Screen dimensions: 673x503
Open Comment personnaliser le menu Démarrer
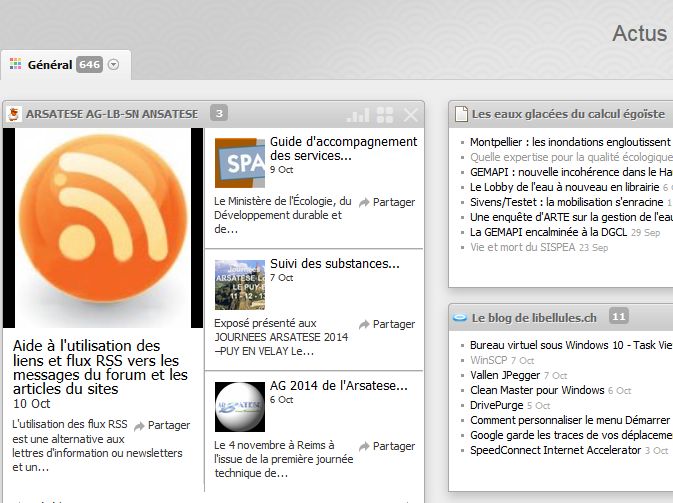click(x=570, y=420)
